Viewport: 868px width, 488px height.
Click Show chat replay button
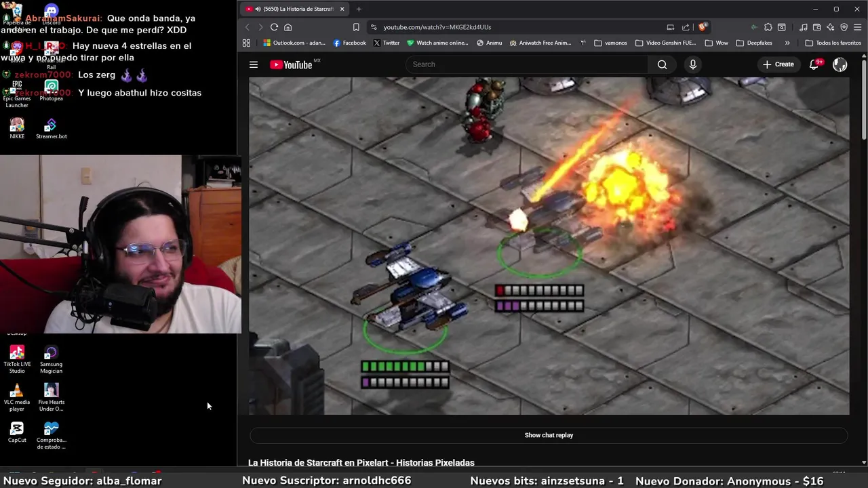pyautogui.click(x=549, y=435)
